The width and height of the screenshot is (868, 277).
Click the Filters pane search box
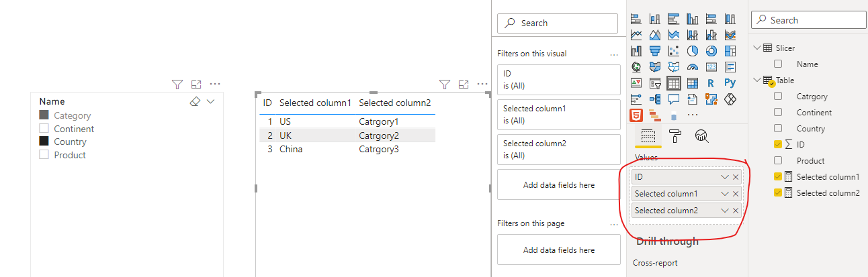click(x=557, y=23)
